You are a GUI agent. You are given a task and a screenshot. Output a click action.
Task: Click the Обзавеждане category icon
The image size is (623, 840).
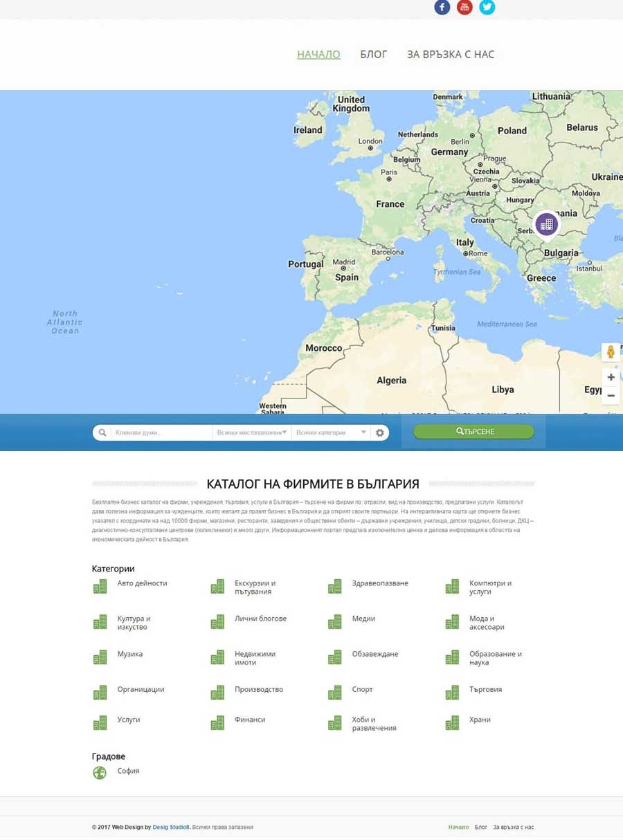pos(335,657)
